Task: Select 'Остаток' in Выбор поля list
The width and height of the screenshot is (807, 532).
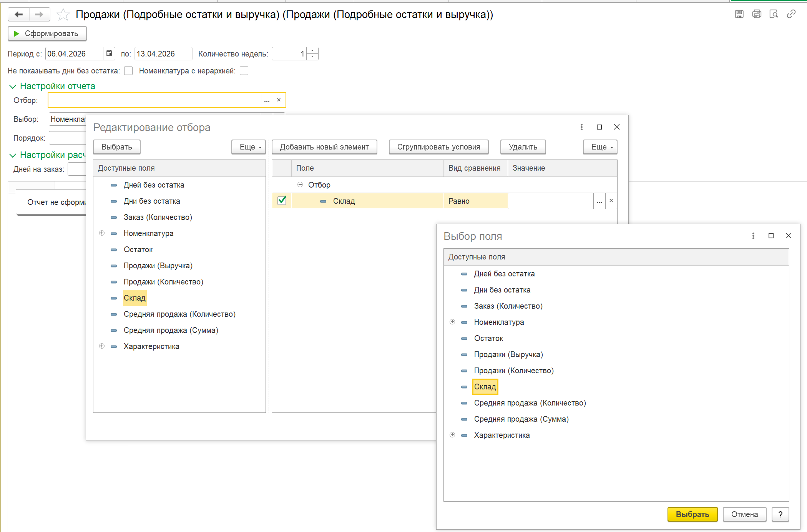Action: coord(488,338)
